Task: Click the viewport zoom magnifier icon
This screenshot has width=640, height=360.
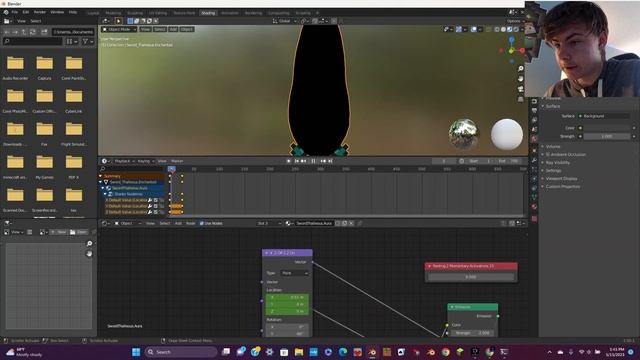Action: click(x=520, y=69)
